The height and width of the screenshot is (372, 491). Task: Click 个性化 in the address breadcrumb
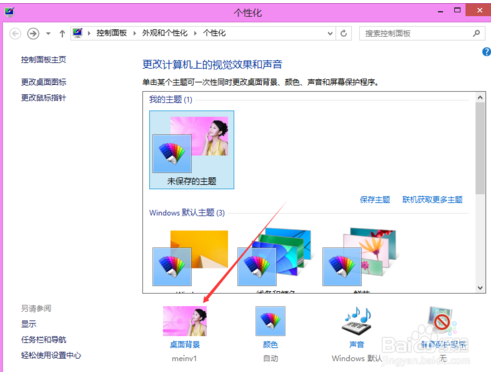214,33
